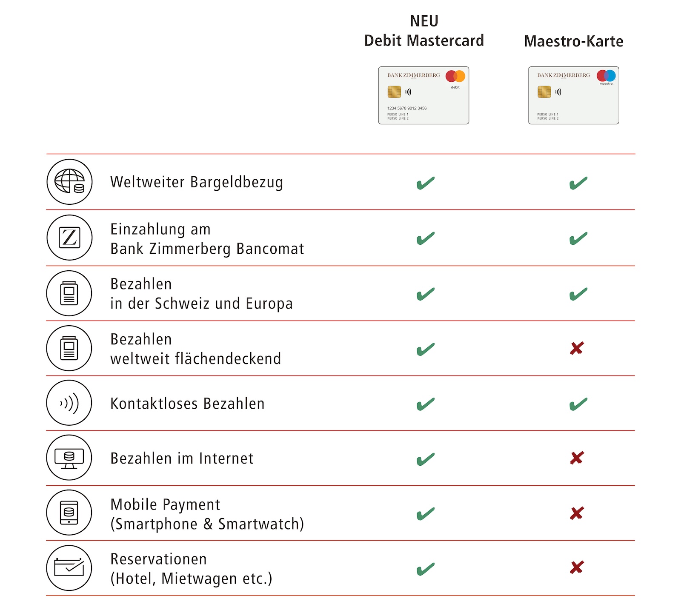Click the monitor icon for Bezahlen im Internet

pos(69,458)
